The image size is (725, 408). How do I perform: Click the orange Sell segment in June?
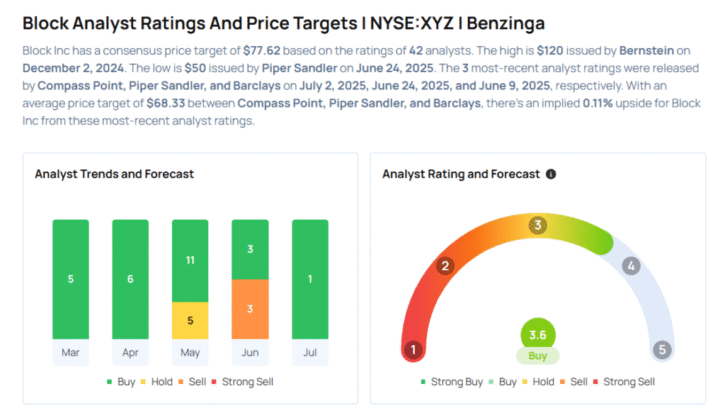pos(251,308)
